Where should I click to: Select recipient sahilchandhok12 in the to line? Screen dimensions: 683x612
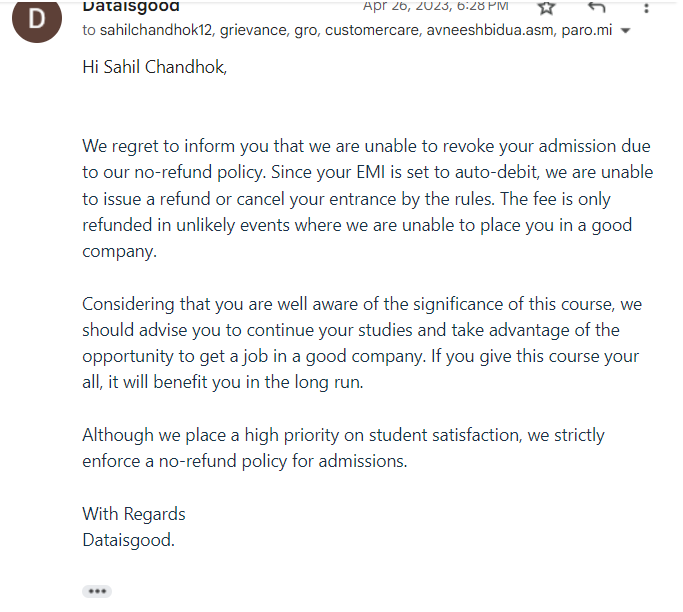click(x=156, y=30)
